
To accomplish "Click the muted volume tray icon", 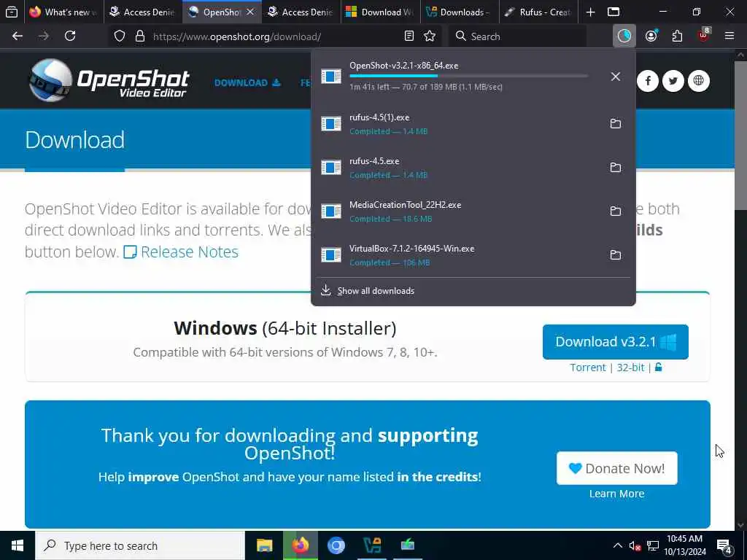I will click(635, 546).
